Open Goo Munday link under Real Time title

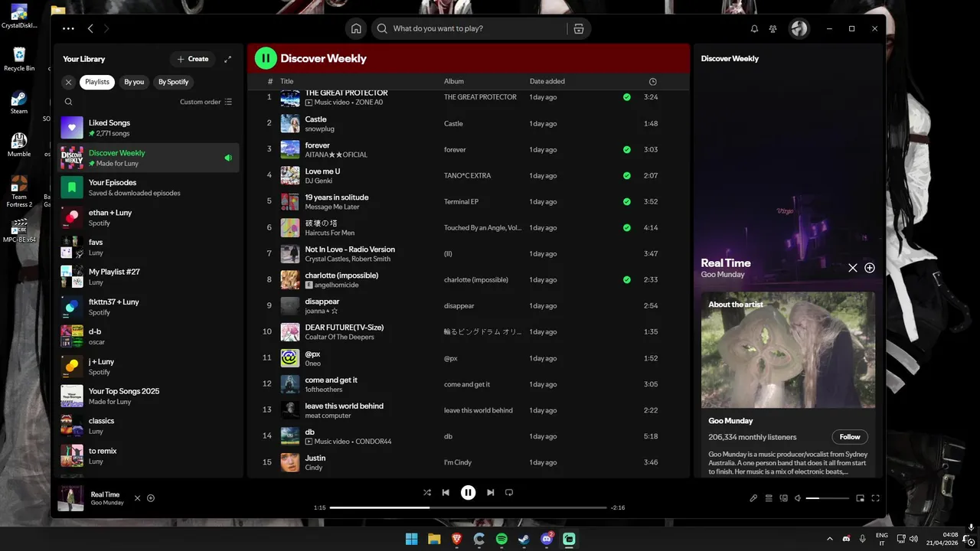click(x=723, y=274)
